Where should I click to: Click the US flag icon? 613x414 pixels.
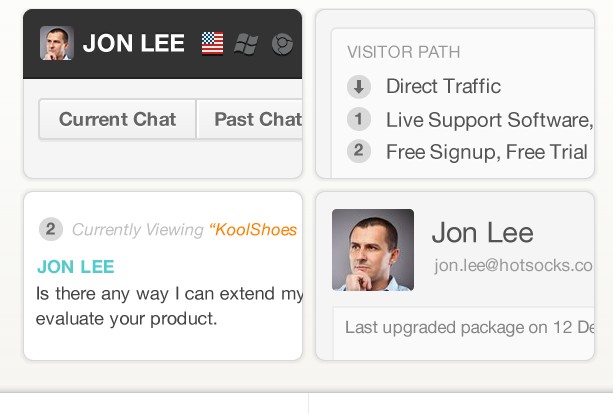click(212, 43)
